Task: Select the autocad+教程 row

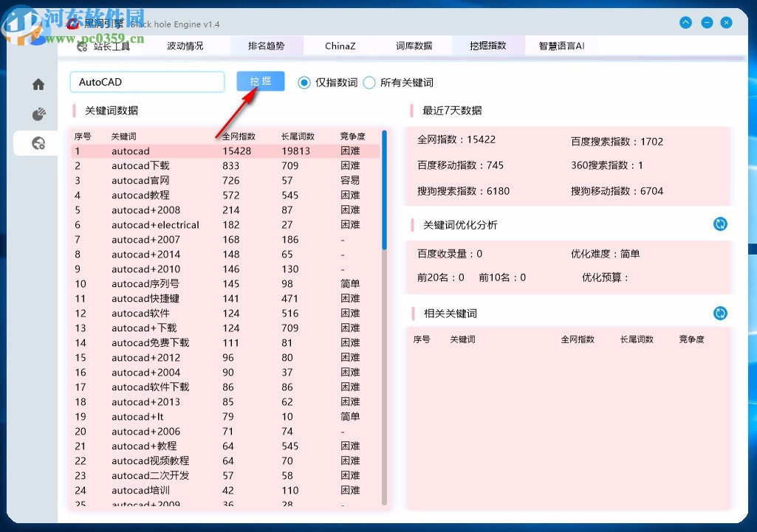Action: [x=226, y=446]
